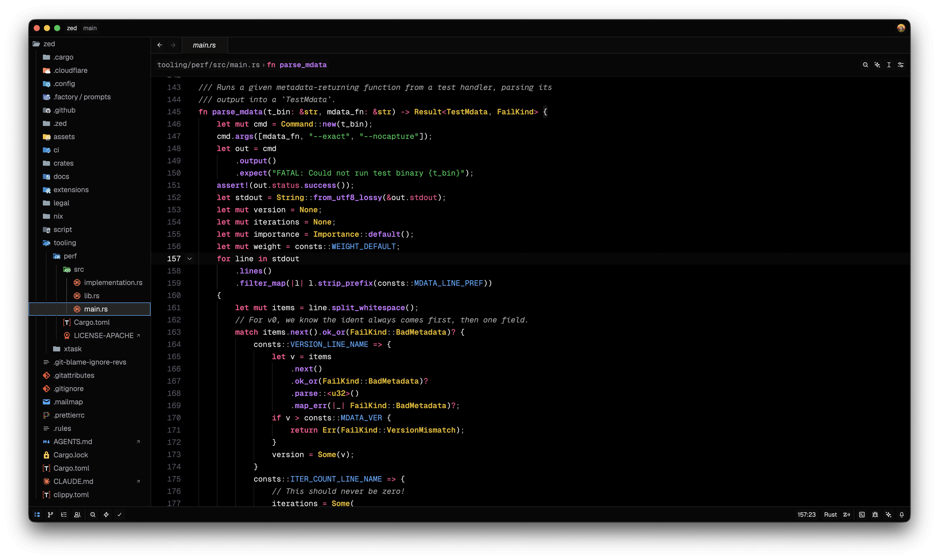
Task: Open .gitattributes file
Action: point(90,375)
